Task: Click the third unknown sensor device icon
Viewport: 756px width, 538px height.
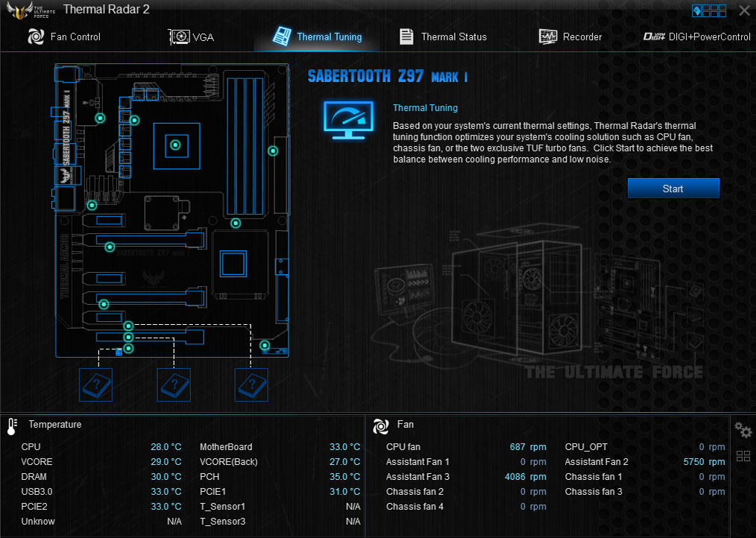Action: click(x=251, y=384)
